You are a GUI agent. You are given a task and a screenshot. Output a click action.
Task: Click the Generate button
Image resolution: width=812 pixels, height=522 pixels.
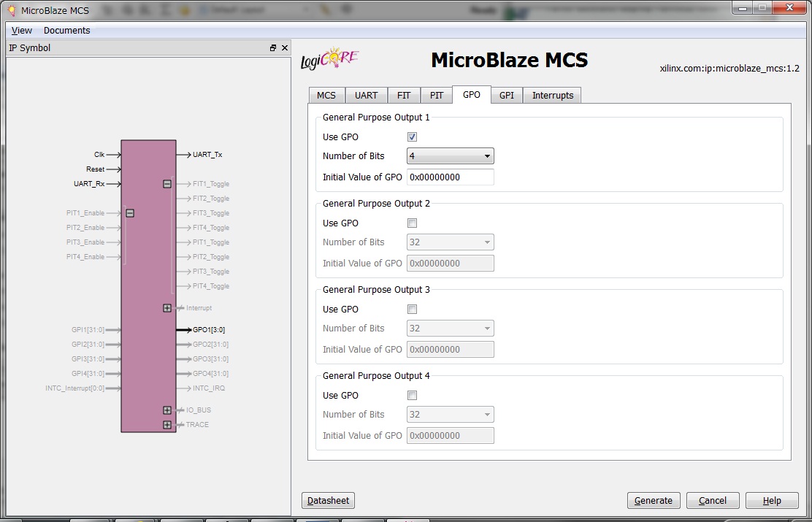click(x=654, y=501)
